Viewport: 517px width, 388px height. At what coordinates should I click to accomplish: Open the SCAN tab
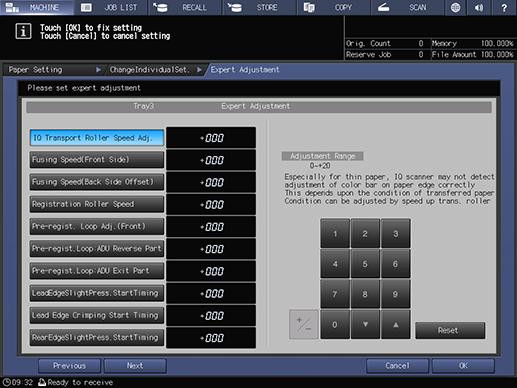click(x=407, y=7)
